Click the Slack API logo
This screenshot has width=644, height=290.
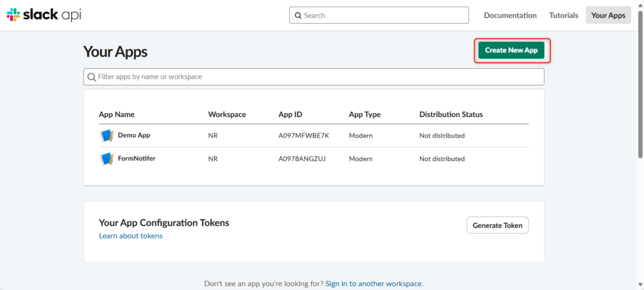coord(44,15)
